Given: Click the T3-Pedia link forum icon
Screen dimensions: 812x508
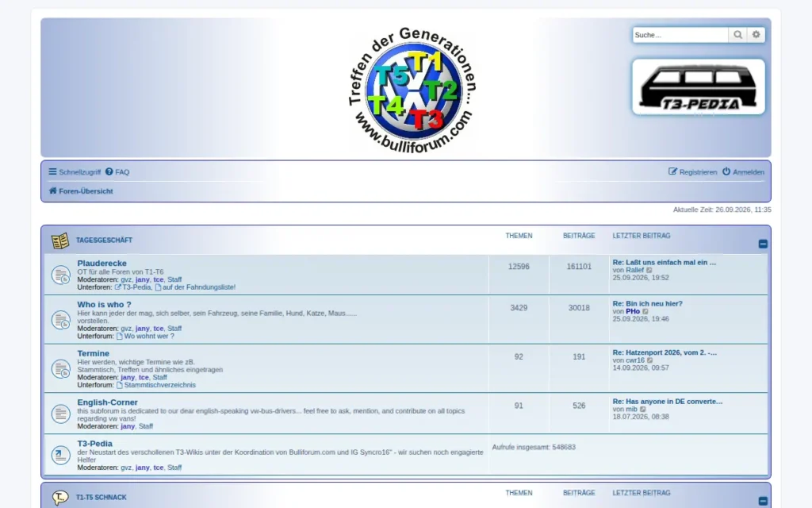Looking at the screenshot, I should (60, 455).
